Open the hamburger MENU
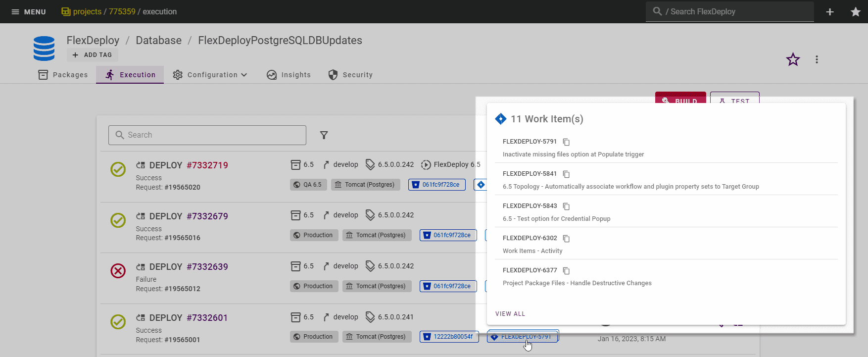 [28, 11]
